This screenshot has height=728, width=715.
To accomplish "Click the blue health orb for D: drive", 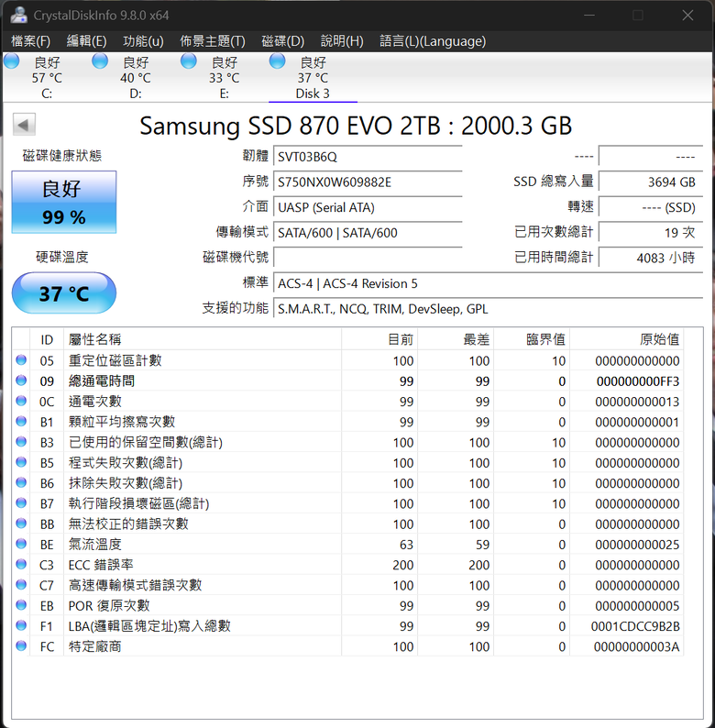I will 100,61.
